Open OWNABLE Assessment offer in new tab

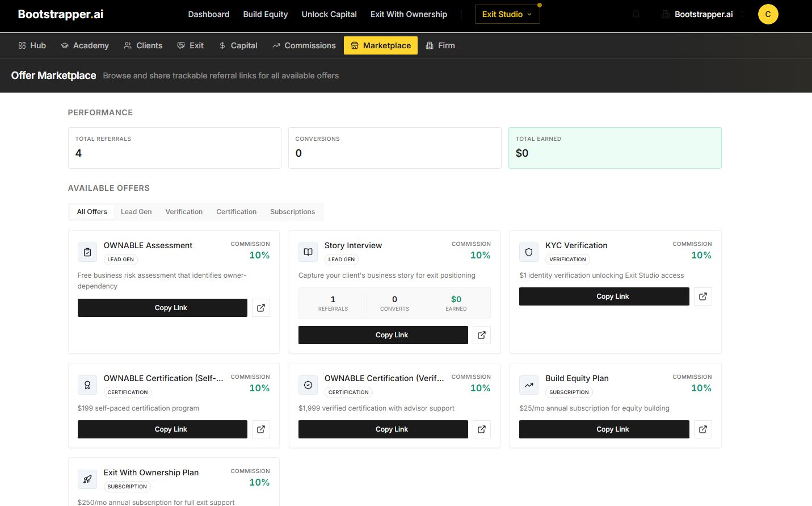(261, 308)
